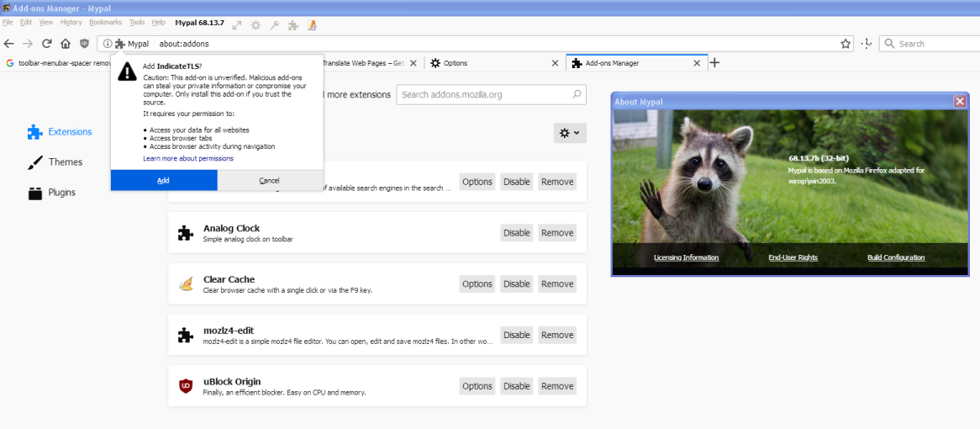Click the gear icon in the menu bar
This screenshot has width=980, height=429.
coord(256,25)
